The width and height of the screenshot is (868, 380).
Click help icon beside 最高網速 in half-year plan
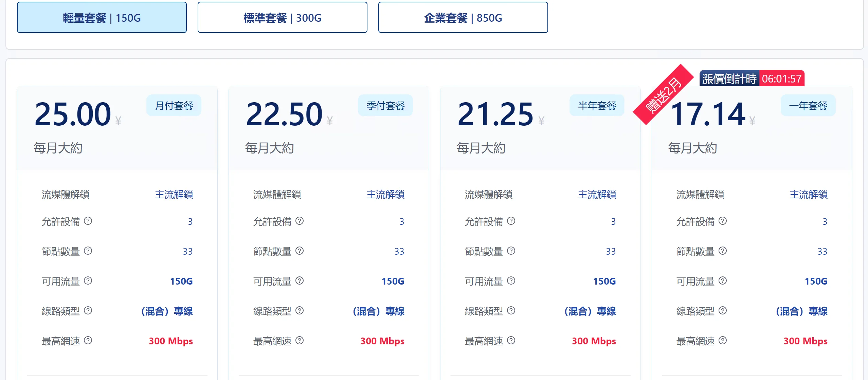(x=511, y=341)
